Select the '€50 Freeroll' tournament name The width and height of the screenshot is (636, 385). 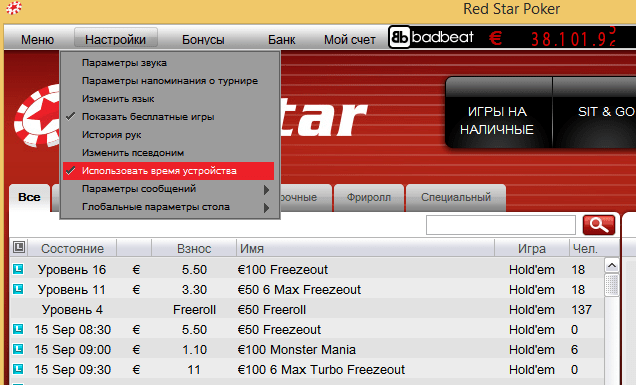point(272,310)
